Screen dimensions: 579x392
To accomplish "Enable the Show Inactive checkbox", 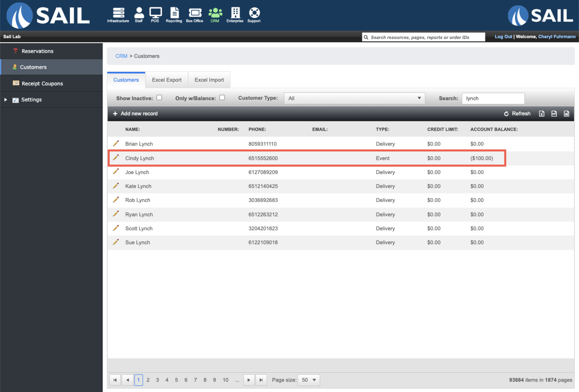I will [x=159, y=97].
